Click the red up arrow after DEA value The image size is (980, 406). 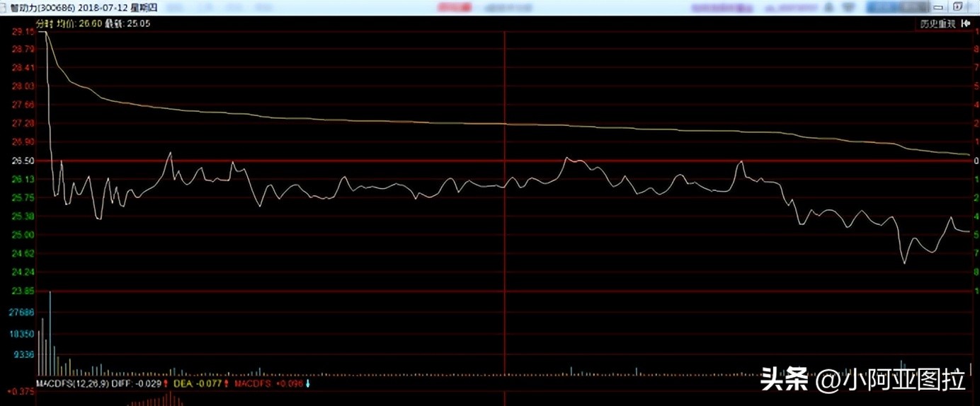coord(226,383)
